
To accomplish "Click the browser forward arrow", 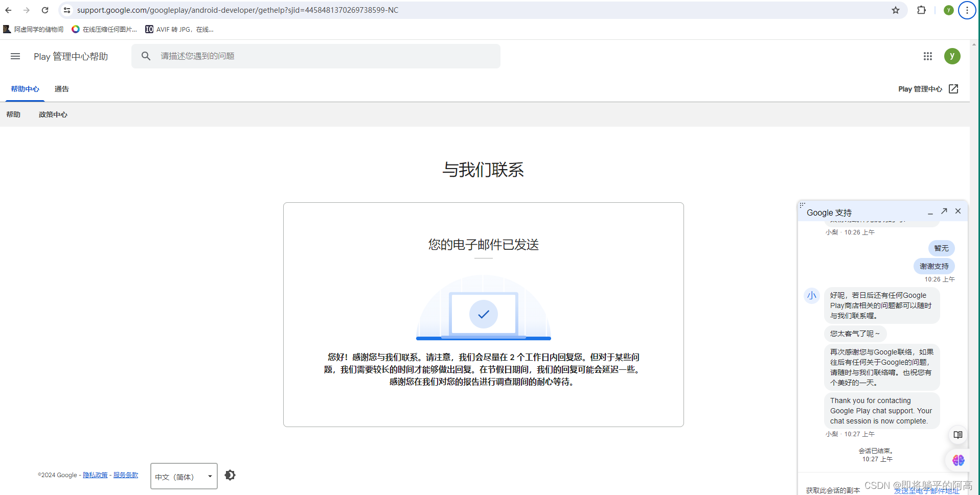I will pos(27,10).
